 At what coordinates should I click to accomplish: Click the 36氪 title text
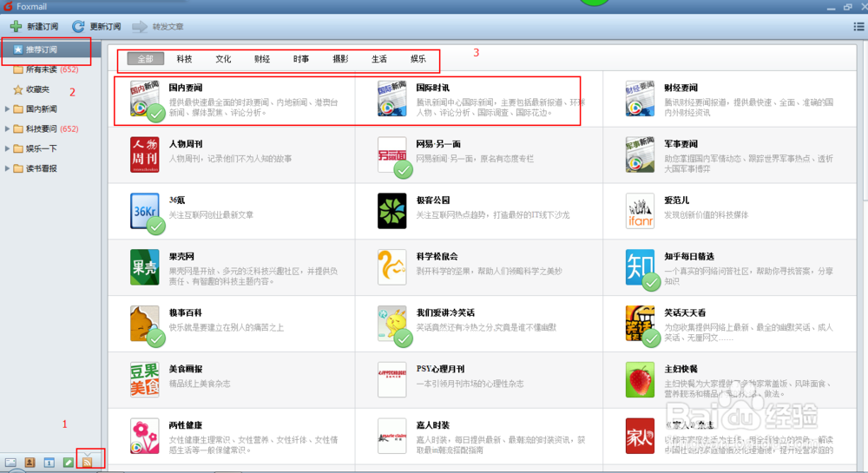(x=177, y=200)
